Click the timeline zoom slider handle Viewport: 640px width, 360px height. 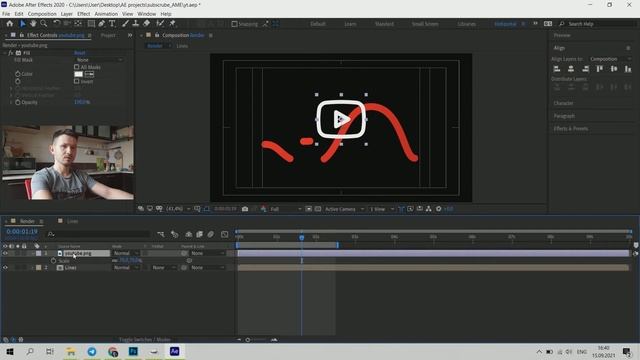click(248, 340)
